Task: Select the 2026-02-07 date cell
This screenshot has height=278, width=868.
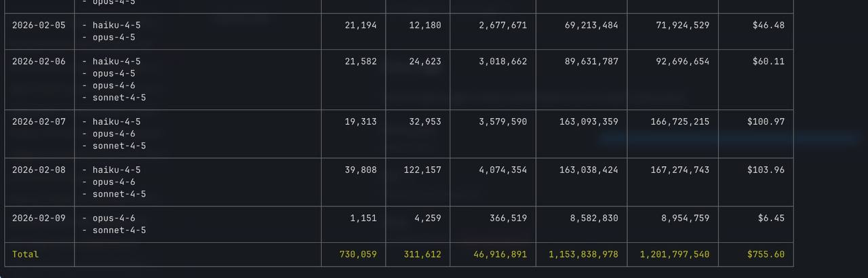Action: pyautogui.click(x=39, y=121)
